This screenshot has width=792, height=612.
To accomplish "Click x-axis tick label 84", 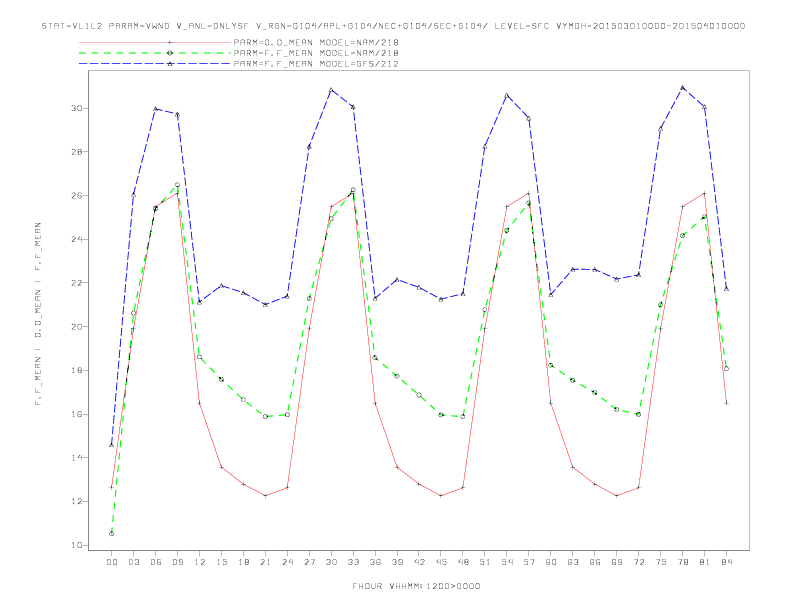I will (726, 562).
